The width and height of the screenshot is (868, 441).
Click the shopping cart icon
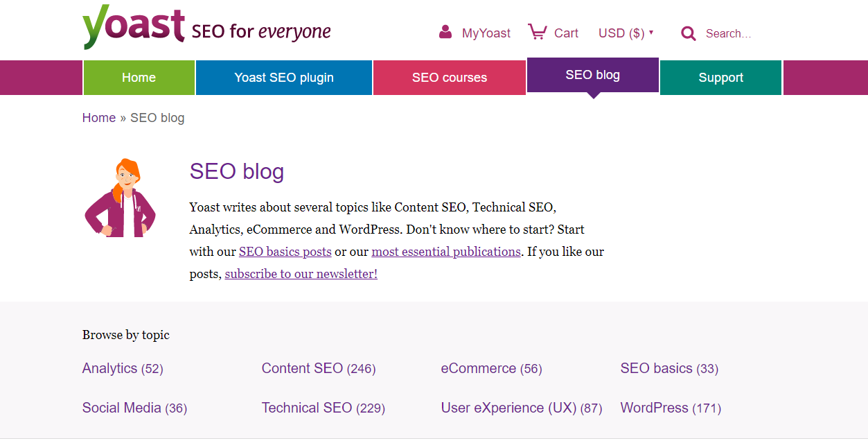coord(537,32)
